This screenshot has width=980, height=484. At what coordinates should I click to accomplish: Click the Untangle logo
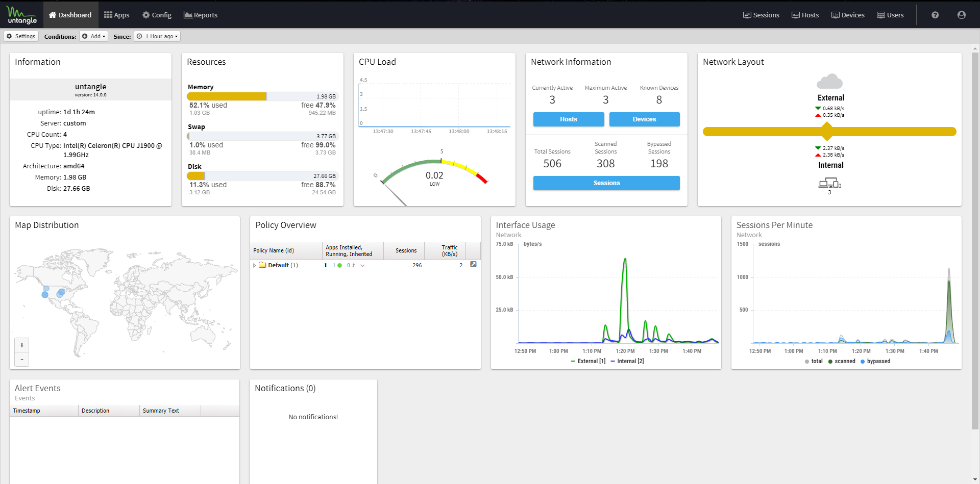pos(21,15)
